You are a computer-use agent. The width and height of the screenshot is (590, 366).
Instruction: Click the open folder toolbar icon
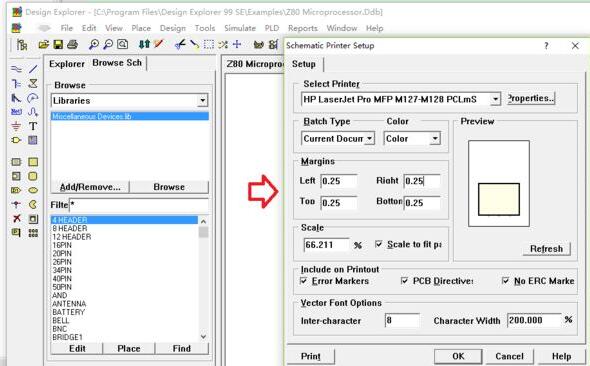(x=44, y=45)
